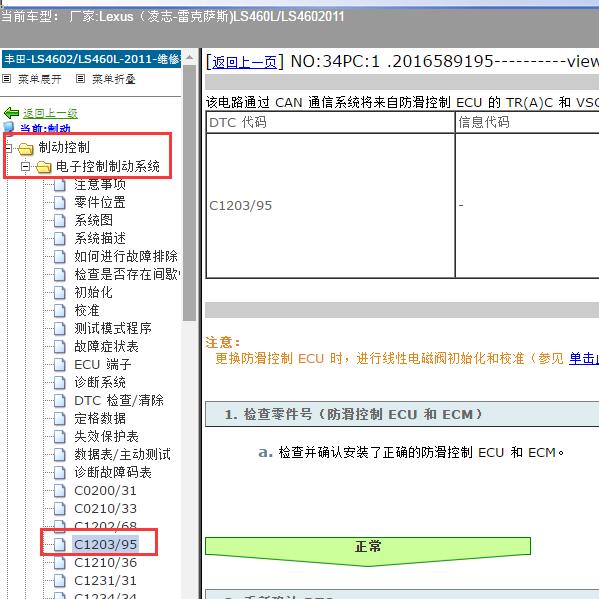This screenshot has height=599, width=599.
Task: Open the C1210/36 fault code item
Action: (105, 563)
